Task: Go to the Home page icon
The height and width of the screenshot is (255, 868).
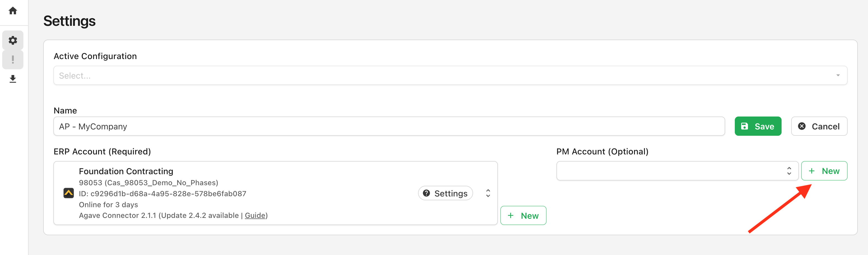Action: pos(13,11)
